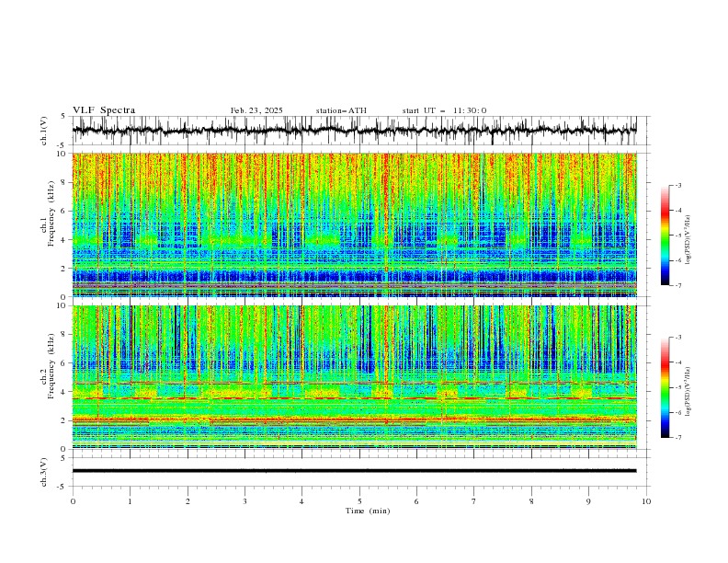The height and width of the screenshot is (563, 728).
Task: Click the ch.1 spectrogram panel
Action: (x=354, y=224)
